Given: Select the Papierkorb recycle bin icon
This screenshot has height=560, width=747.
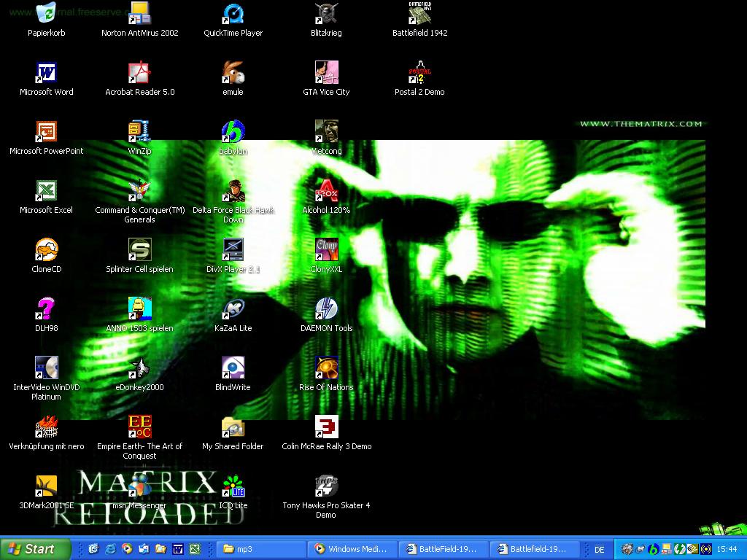Looking at the screenshot, I should (46, 13).
